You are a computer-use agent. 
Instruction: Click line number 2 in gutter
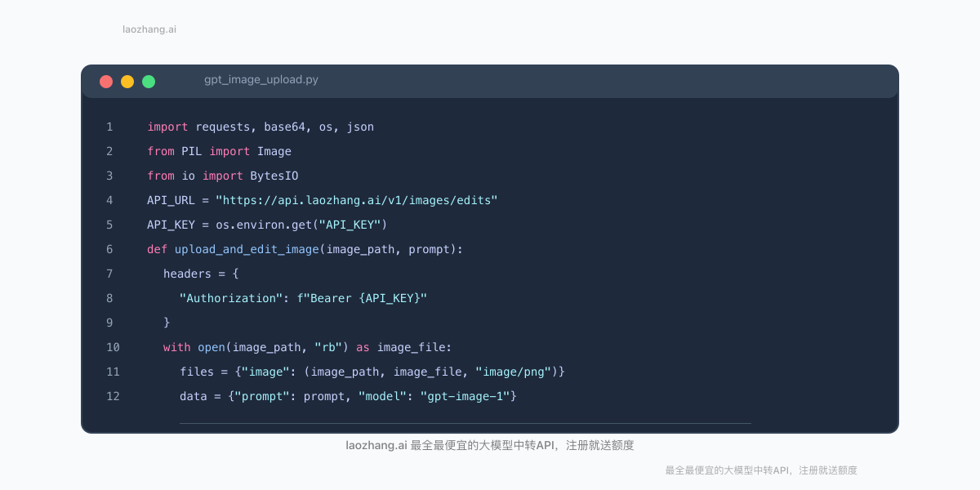[x=109, y=151]
